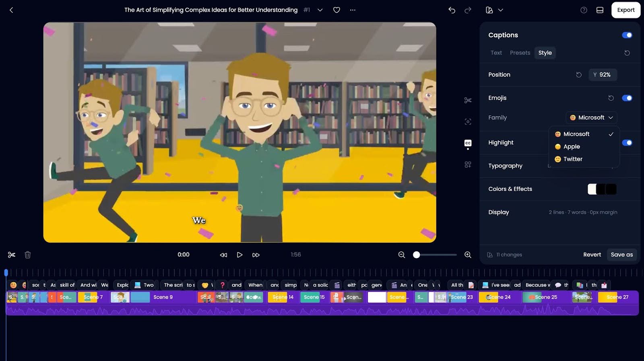Open the Text tab in Captions

click(x=496, y=53)
